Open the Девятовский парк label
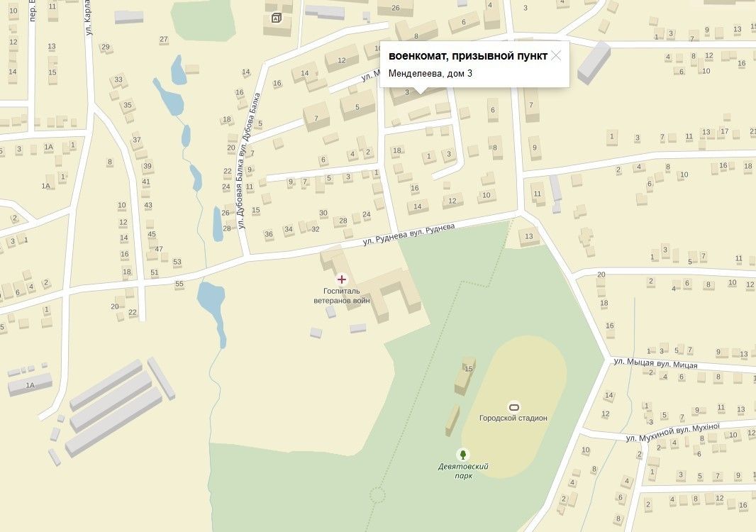 [463, 471]
